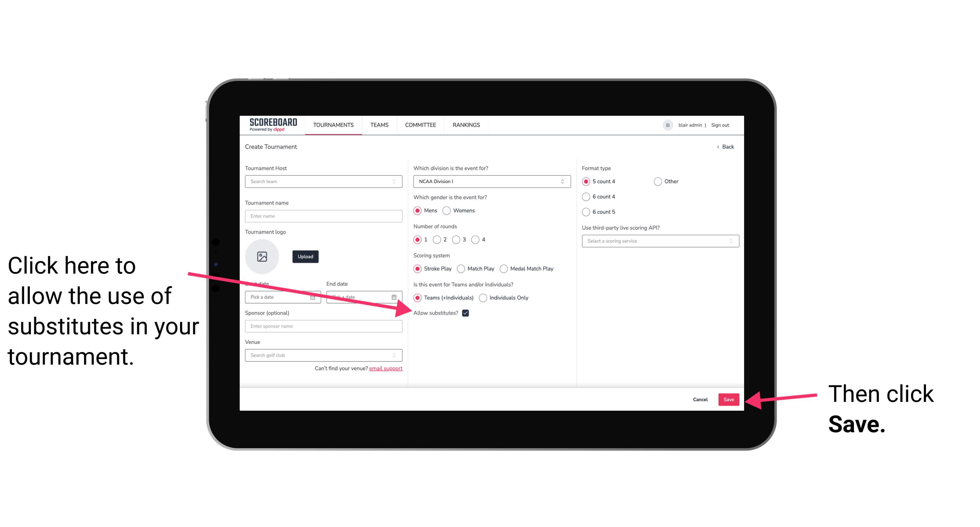Click the tournament logo placeholder icon

pos(263,256)
